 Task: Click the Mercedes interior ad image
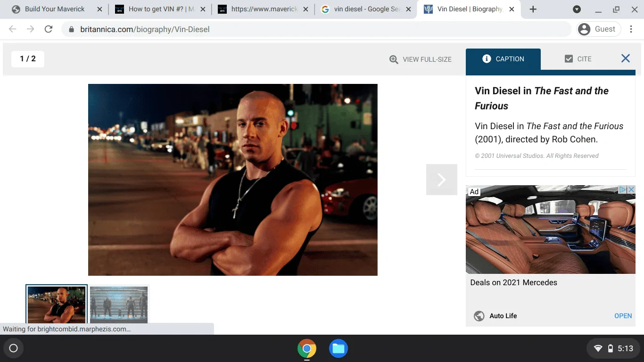[551, 230]
